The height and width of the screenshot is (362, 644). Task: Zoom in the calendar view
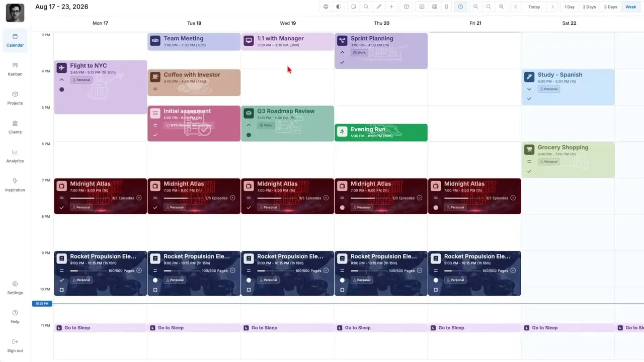[501, 7]
